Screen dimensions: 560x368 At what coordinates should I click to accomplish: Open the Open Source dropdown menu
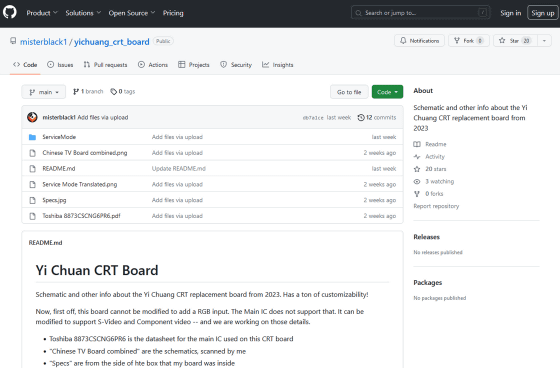132,13
